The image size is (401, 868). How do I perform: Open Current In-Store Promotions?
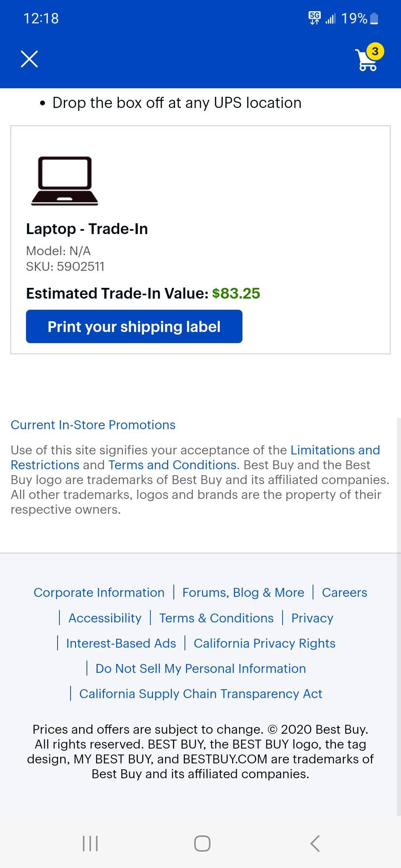click(93, 425)
